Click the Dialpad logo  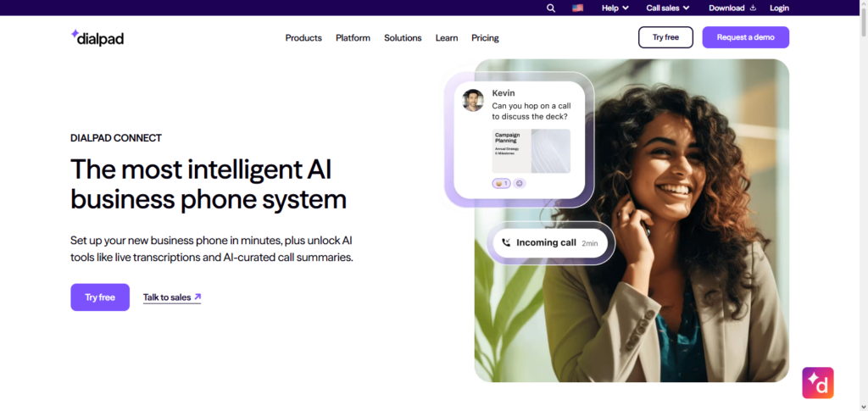97,37
